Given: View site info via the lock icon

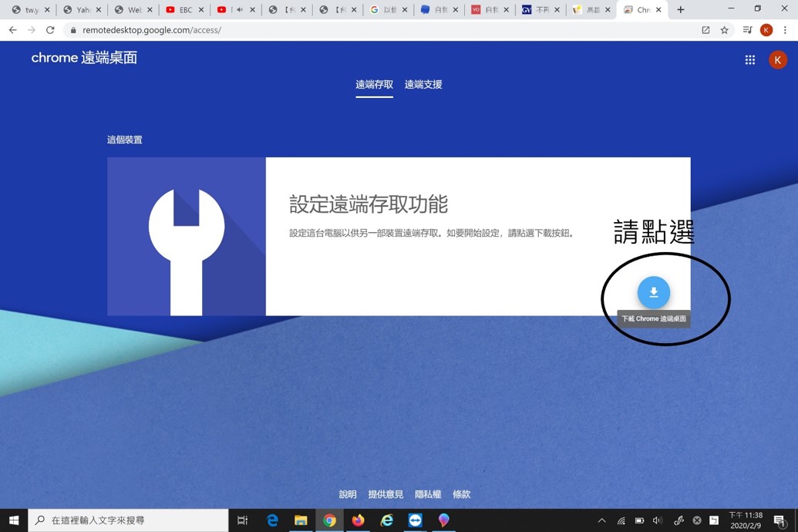Looking at the screenshot, I should coord(73,30).
